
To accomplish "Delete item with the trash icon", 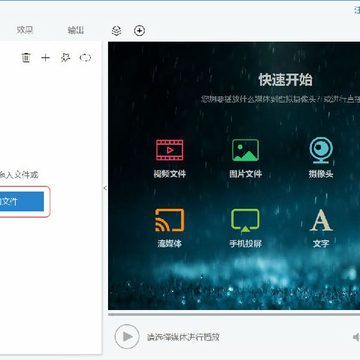I will click(x=26, y=58).
